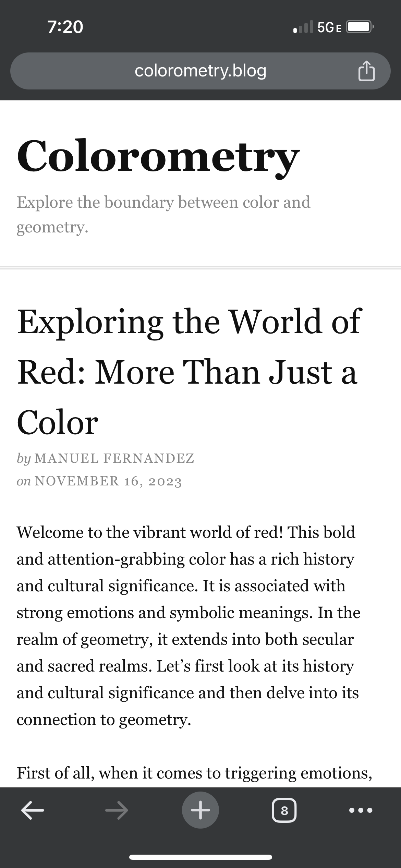Tap the battery icon in status bar
Viewport: 401px width, 868px height.
360,27
